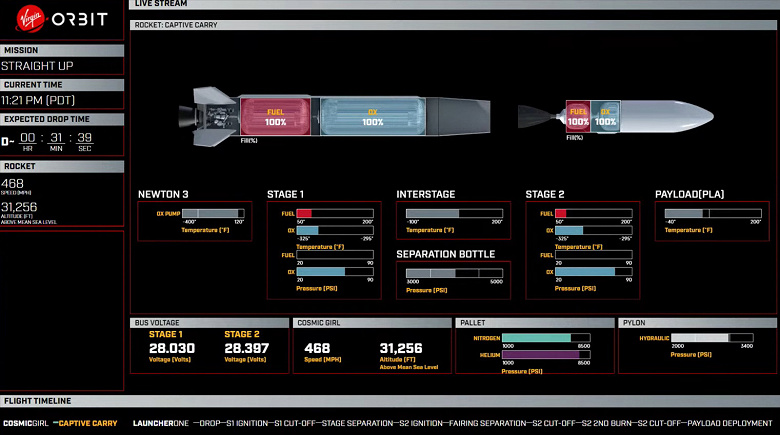Click the Pallet helium pressure bar
780x435 pixels.
pyautogui.click(x=546, y=355)
